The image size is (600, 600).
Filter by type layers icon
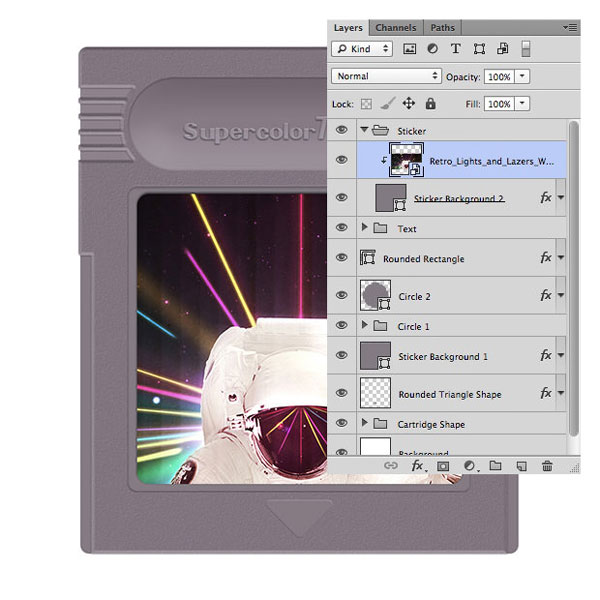[455, 49]
